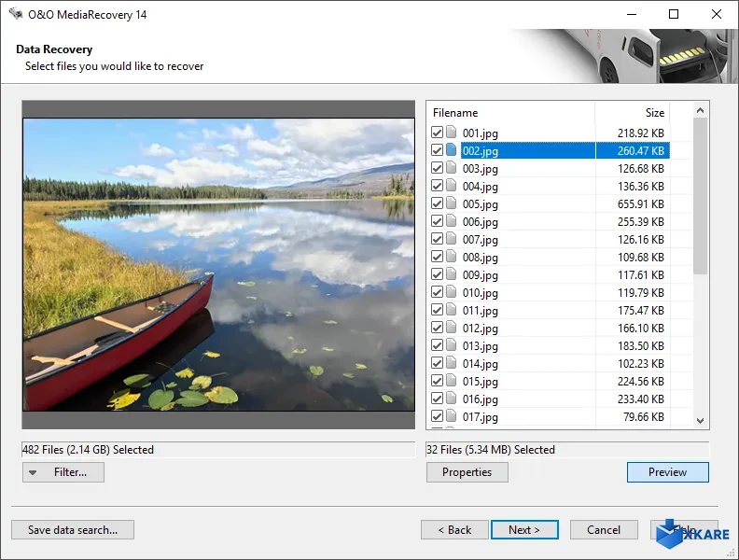This screenshot has width=739, height=560.
Task: Click the file list's vertical scrollbar thumb
Action: [700, 196]
